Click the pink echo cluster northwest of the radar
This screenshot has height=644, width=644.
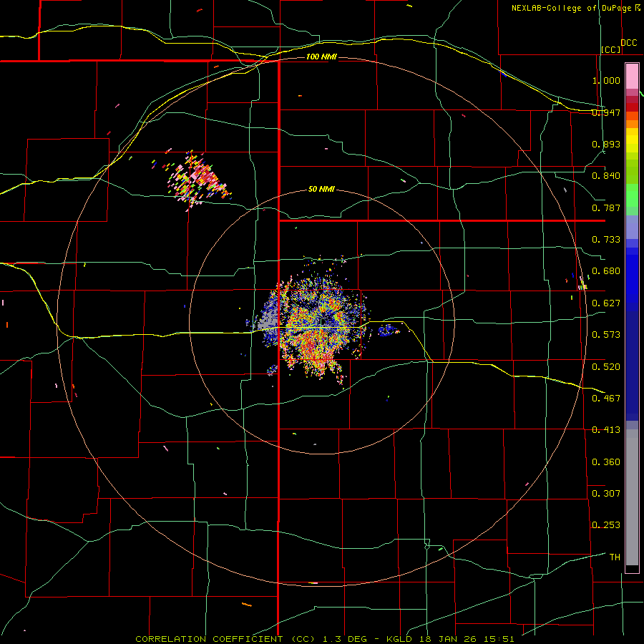pos(197,181)
